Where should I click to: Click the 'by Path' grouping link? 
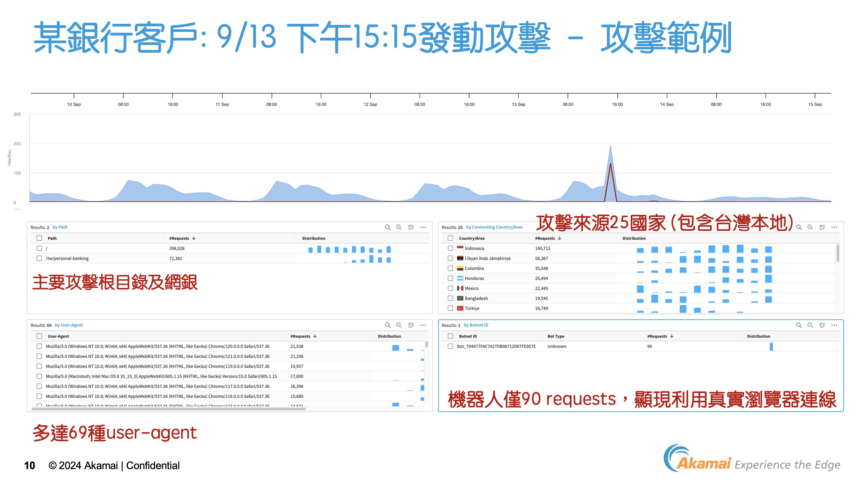(x=60, y=227)
